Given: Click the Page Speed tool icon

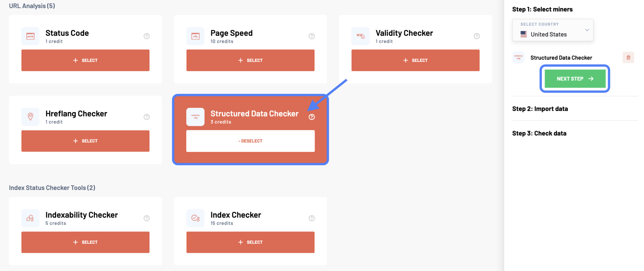Looking at the screenshot, I should (x=195, y=36).
